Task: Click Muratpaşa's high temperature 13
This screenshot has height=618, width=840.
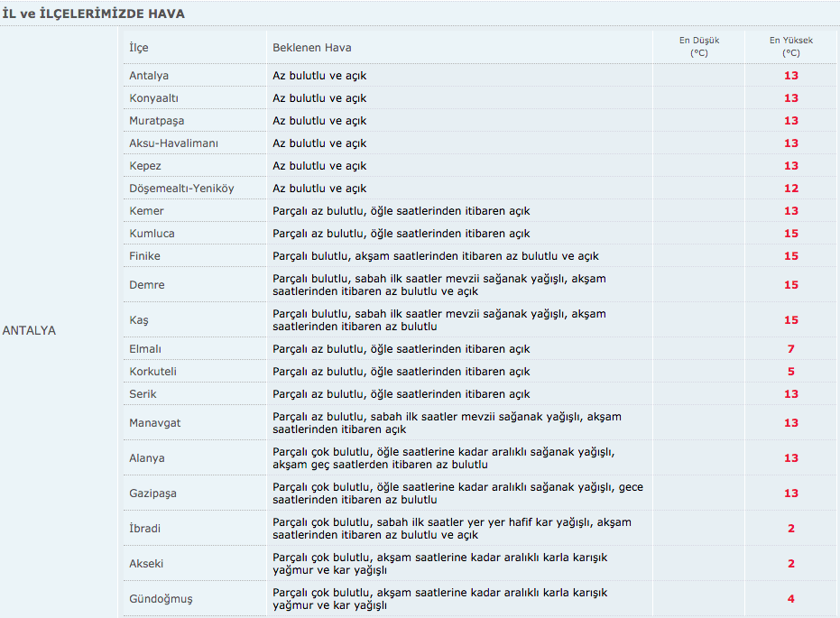Action: coord(791,121)
